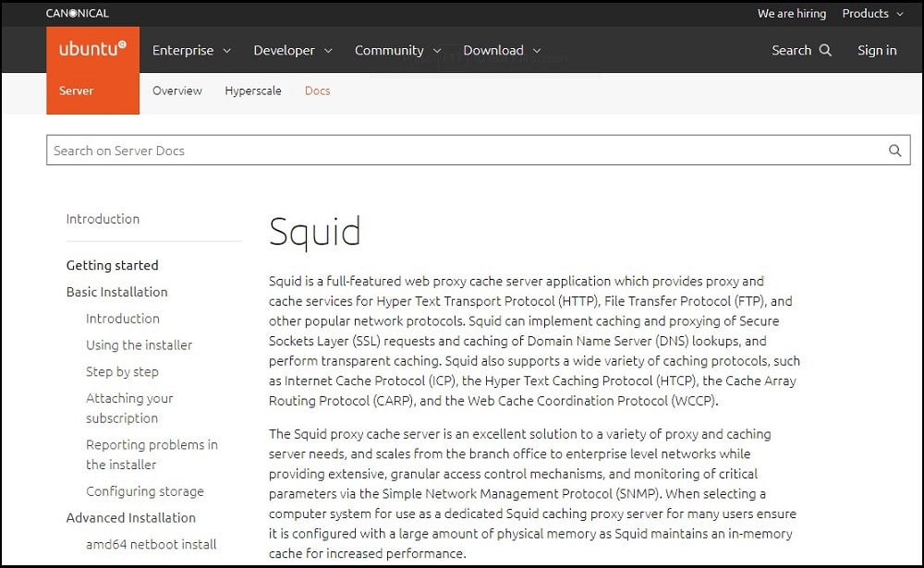Open the Community menu
The height and width of the screenshot is (568, 924).
pos(389,51)
